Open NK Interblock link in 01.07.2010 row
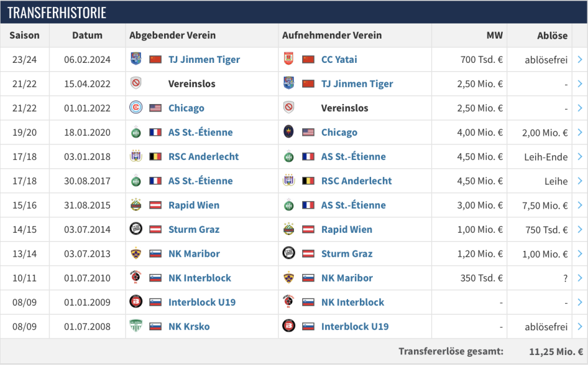Screen dimensions: 588x365 [199, 278]
